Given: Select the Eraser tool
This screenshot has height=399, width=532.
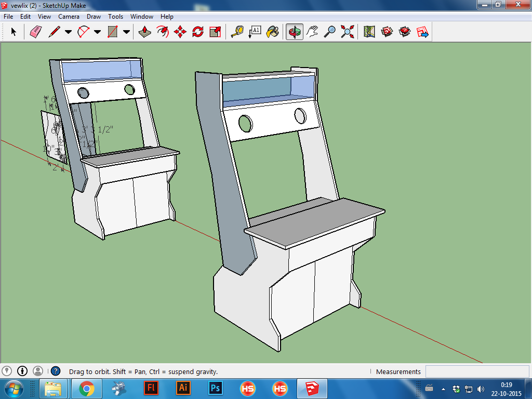Looking at the screenshot, I should (x=35, y=32).
